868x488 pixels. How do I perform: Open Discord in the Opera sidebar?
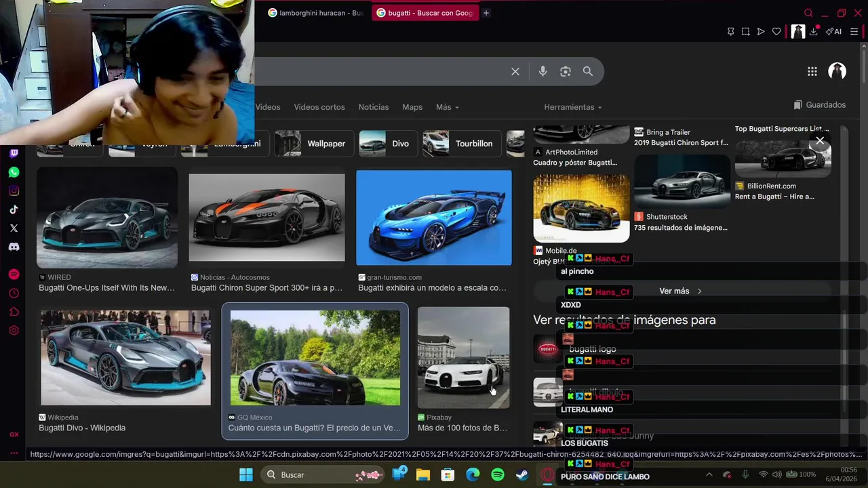click(x=14, y=247)
